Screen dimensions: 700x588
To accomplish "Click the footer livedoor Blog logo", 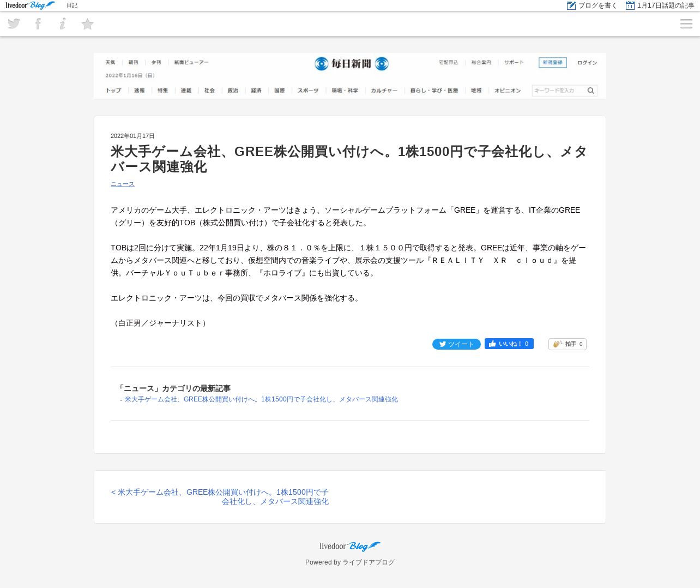I will 350,546.
